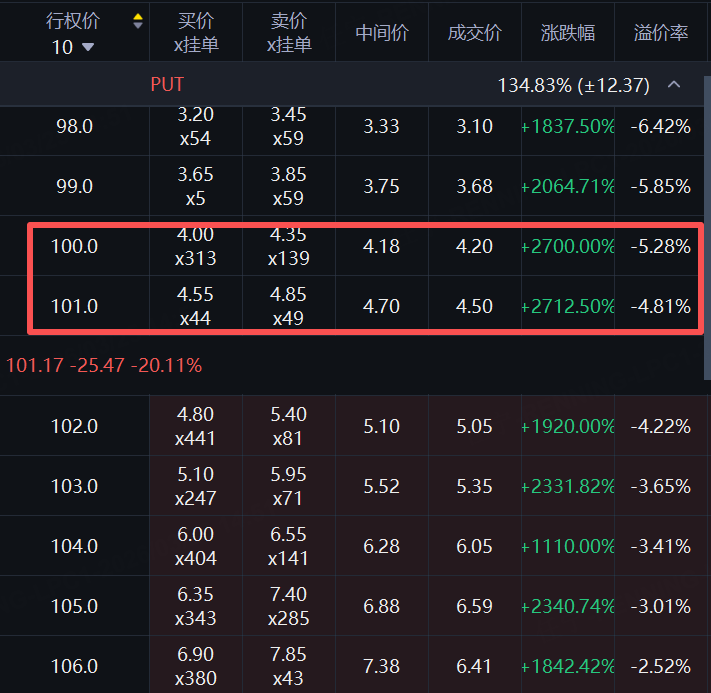This screenshot has width=711, height=693.
Task: Click last price 6.41 on 106.0 strike
Action: coord(474,666)
